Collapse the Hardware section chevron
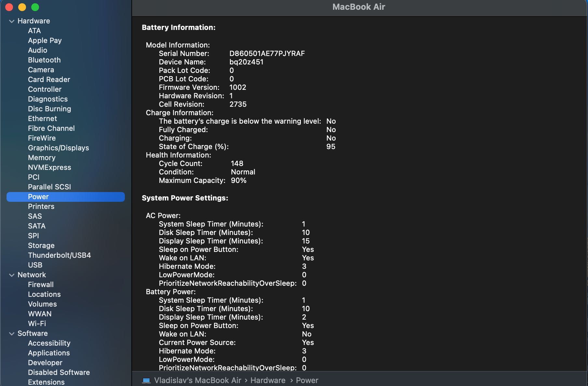588x386 pixels. (12, 21)
